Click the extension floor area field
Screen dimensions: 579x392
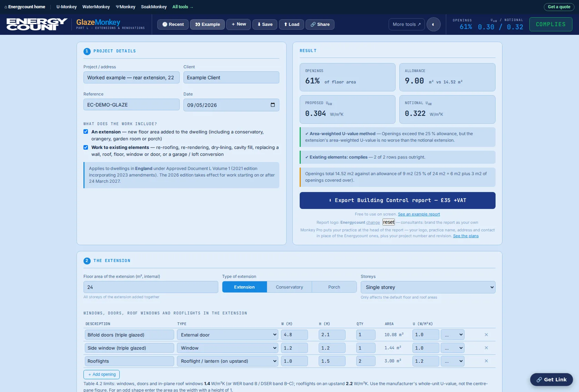151,287
